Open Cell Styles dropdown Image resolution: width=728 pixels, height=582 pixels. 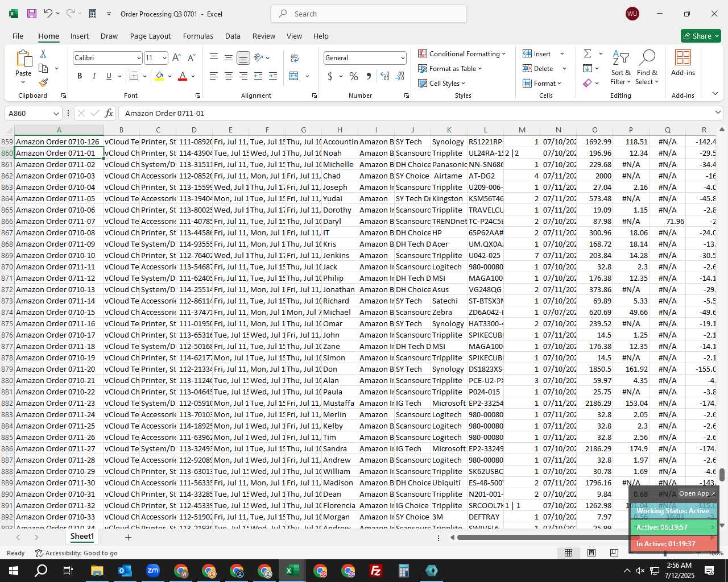(442, 83)
